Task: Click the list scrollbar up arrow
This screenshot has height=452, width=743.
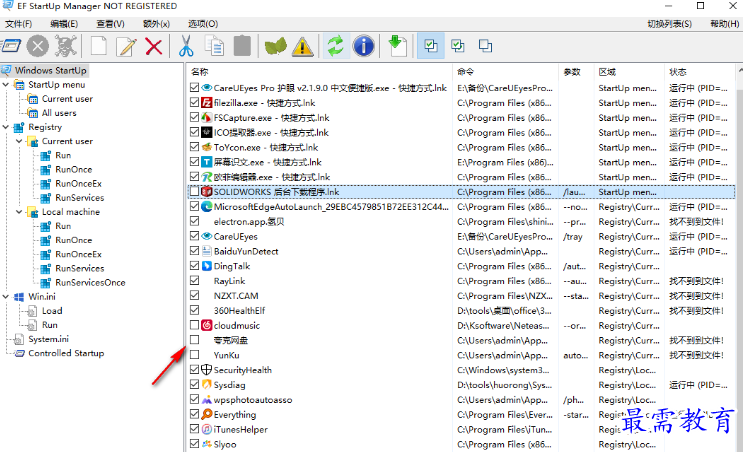Action: pyautogui.click(x=740, y=70)
